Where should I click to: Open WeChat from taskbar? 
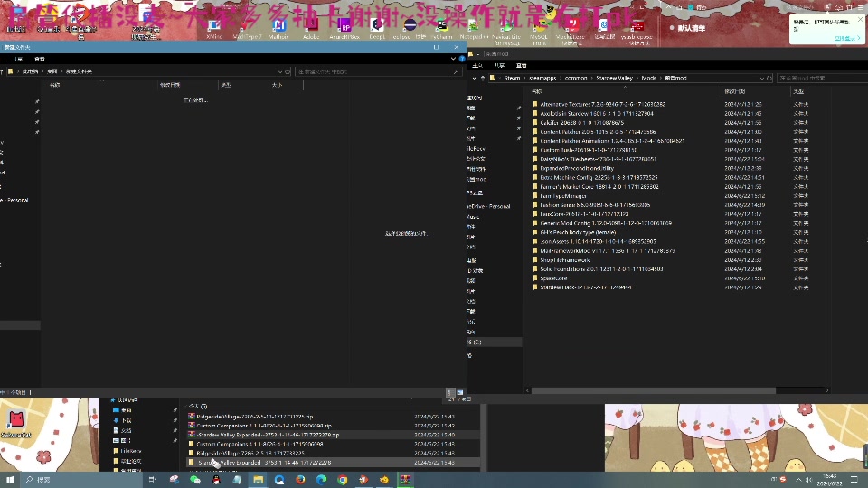(195, 480)
